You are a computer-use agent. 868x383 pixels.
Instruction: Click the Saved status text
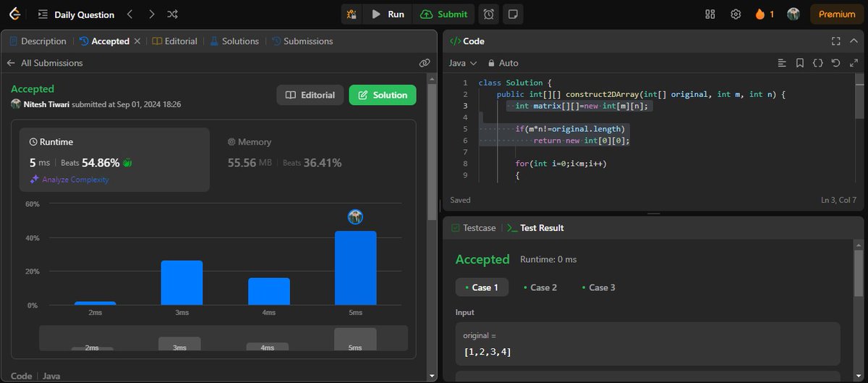point(460,200)
